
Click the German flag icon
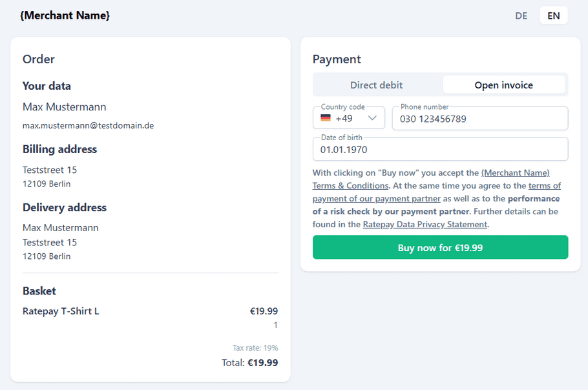[326, 118]
